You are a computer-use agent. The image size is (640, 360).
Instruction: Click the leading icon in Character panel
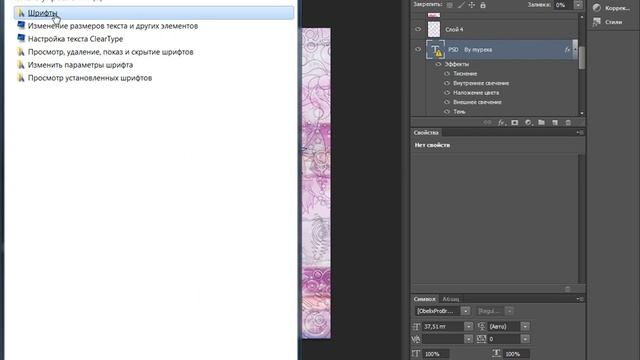[482, 327]
